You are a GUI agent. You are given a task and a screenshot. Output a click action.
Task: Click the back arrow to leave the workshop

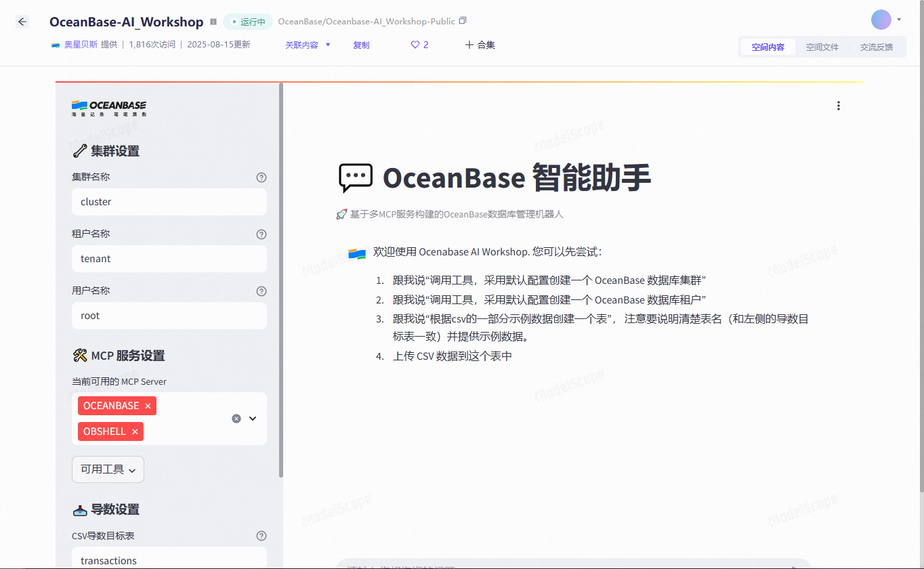click(x=22, y=22)
